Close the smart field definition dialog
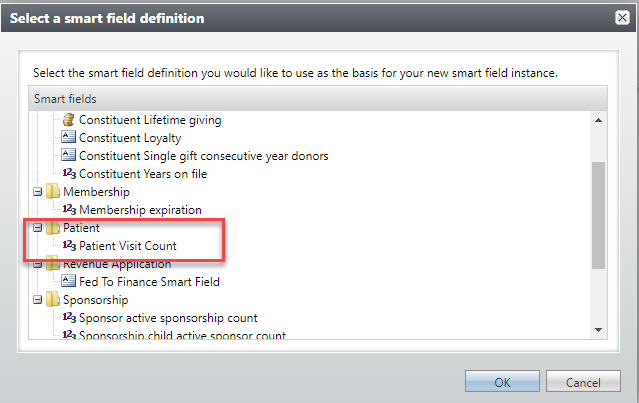 click(621, 18)
